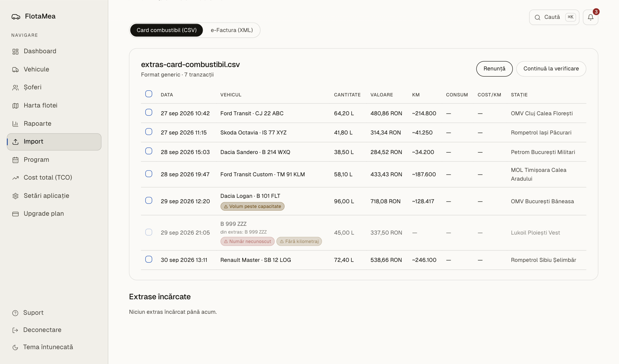Screen dimensions: 619x364
Task: Switch to Card combustibil (CSV) tab
Action: pyautogui.click(x=167, y=30)
